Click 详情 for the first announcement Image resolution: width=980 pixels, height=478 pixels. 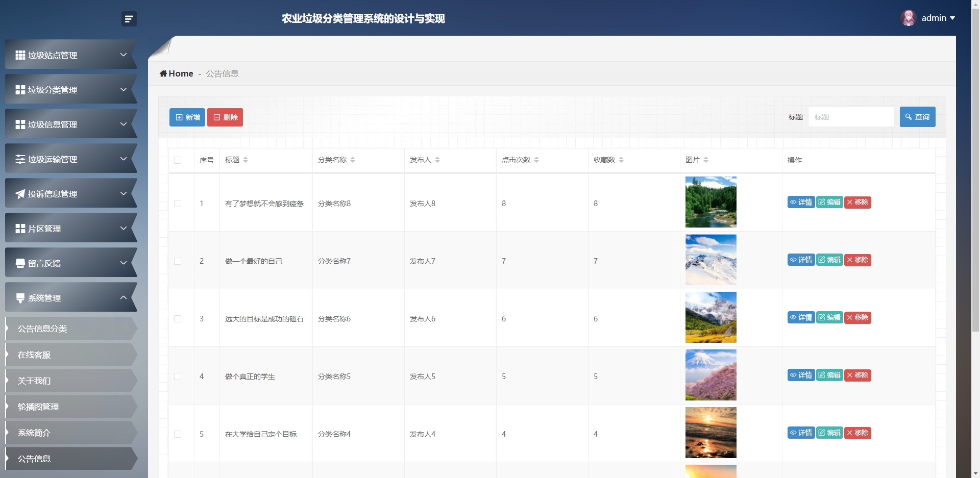click(x=801, y=202)
